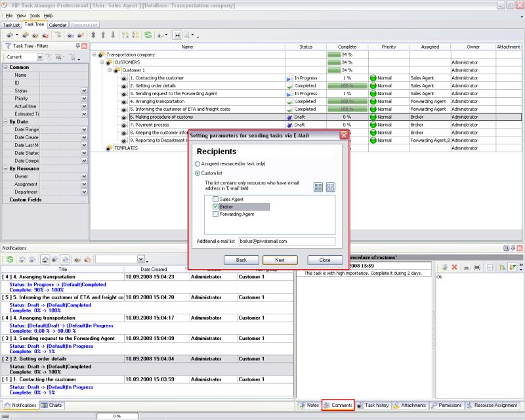Pin the Task Tree Filters panel

pyautogui.click(x=78, y=46)
